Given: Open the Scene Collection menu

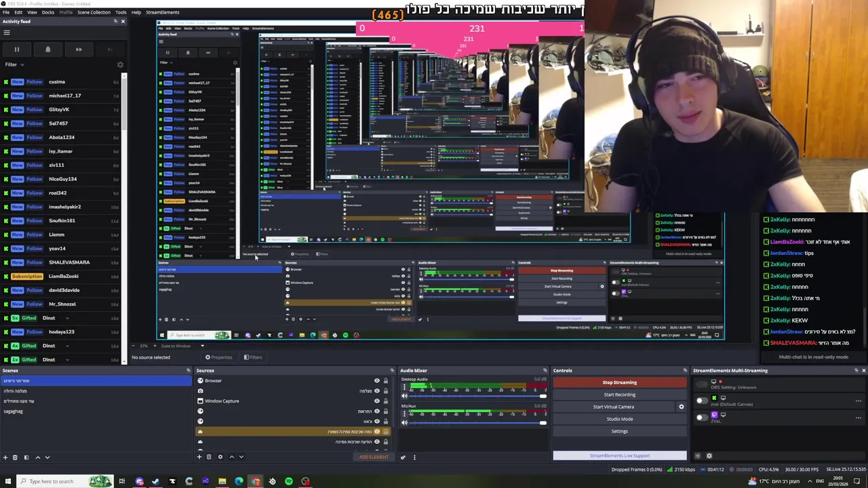Looking at the screenshot, I should (94, 12).
